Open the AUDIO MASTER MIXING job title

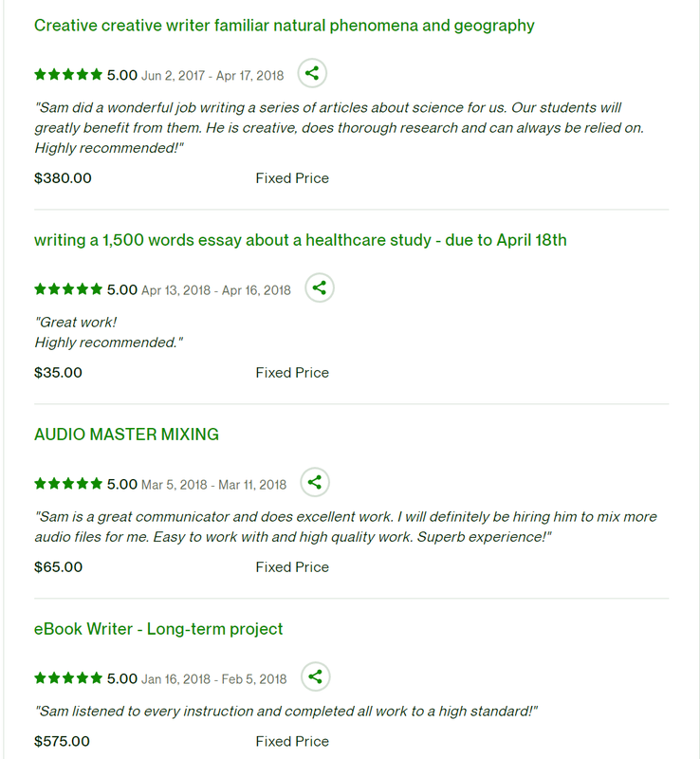point(126,435)
